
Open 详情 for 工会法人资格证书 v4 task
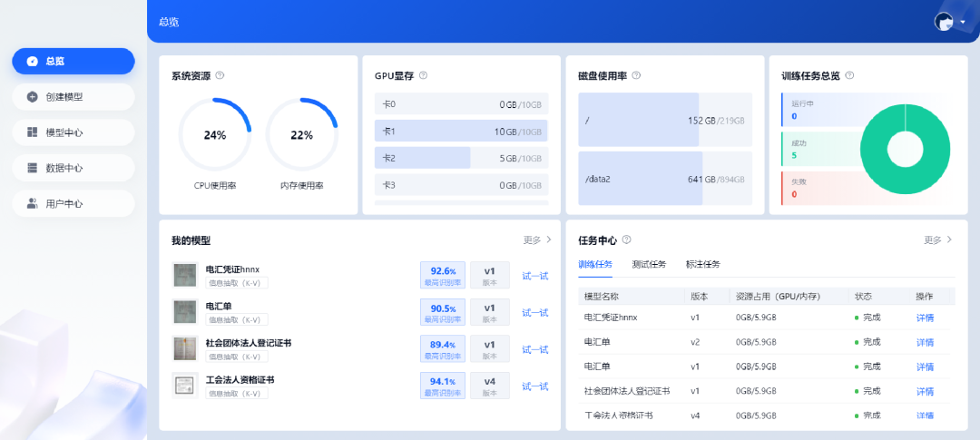pyautogui.click(x=925, y=416)
